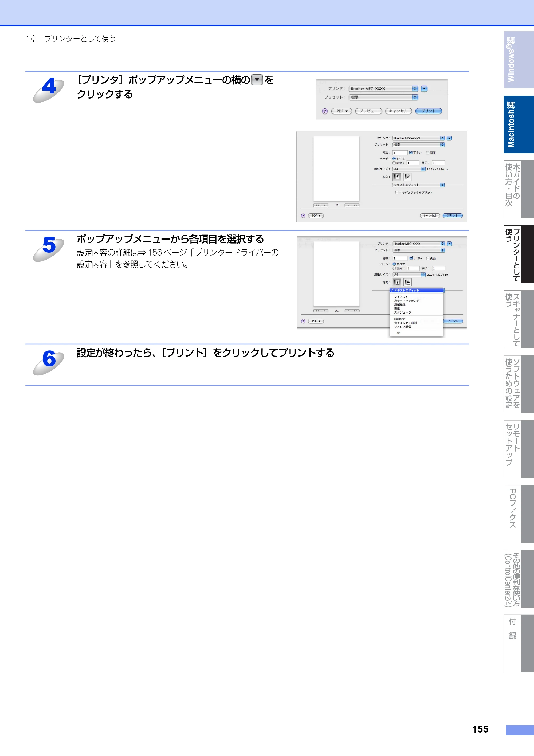Click help icon in middle print dialog

coord(303,216)
